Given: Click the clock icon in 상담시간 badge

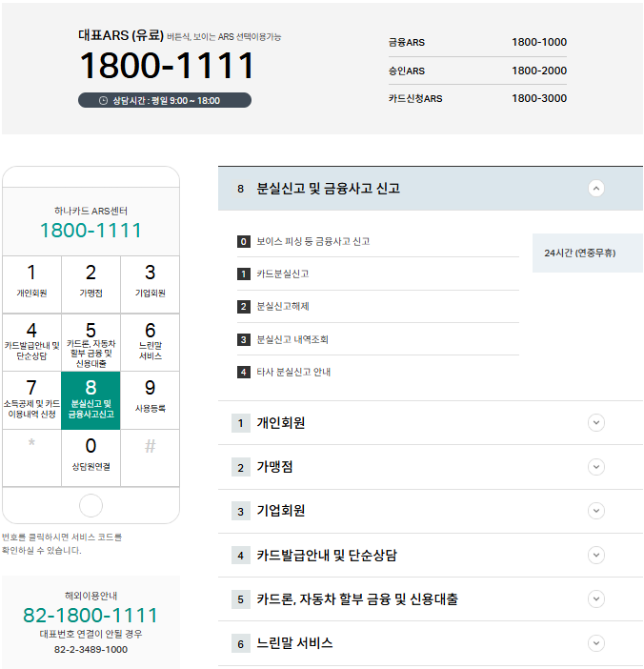Looking at the screenshot, I should [x=103, y=101].
